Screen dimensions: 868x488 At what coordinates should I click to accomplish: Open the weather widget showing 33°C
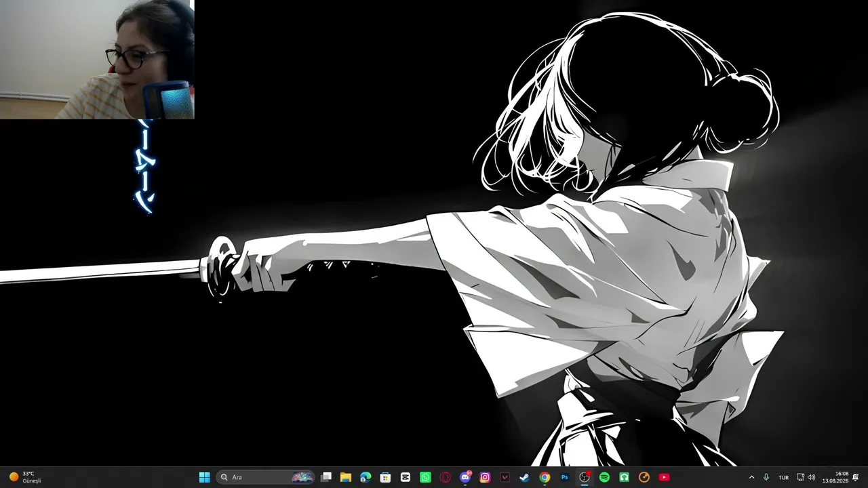point(25,477)
